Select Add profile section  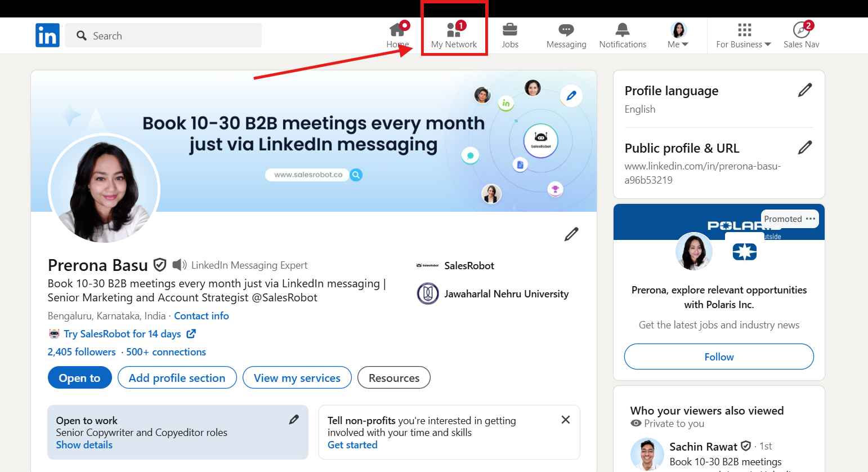click(x=177, y=377)
